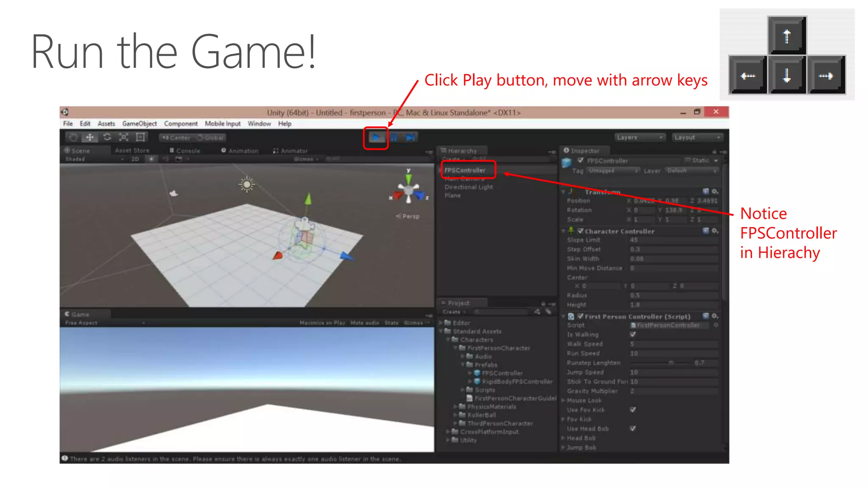Click the Play button

pyautogui.click(x=376, y=137)
